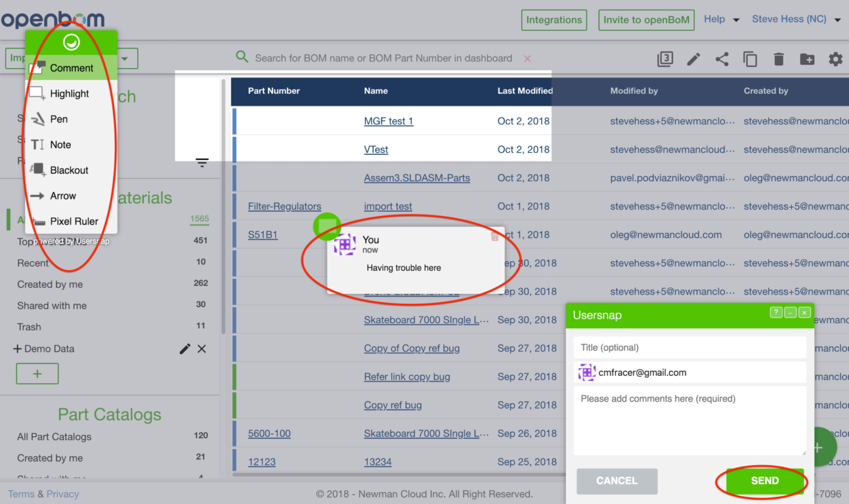Open the Help dropdown menu

(721, 19)
